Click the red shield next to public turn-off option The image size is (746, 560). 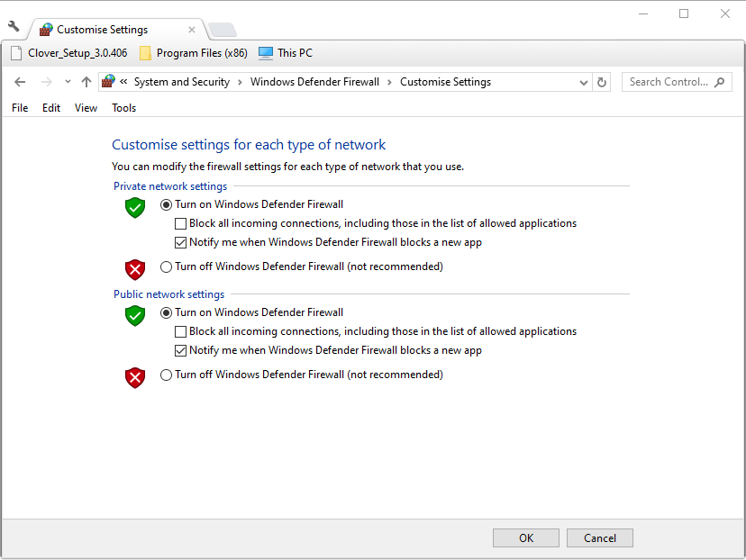pyautogui.click(x=134, y=377)
